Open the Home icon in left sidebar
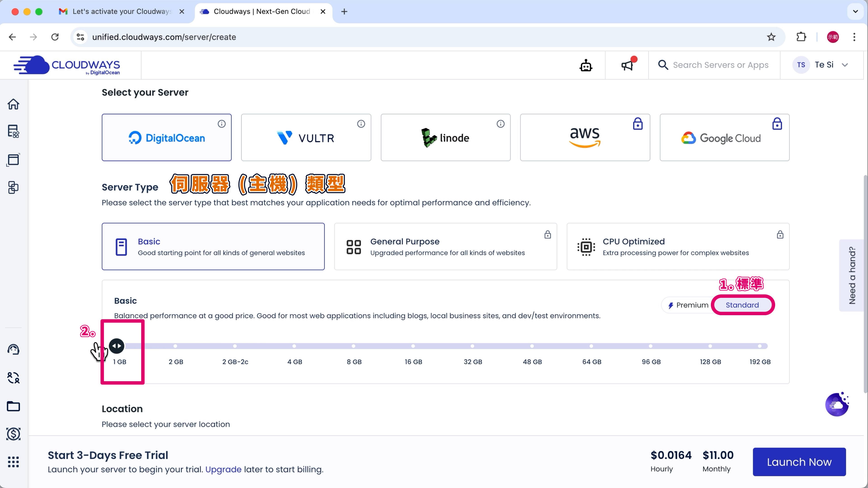The image size is (868, 488). [x=14, y=104]
